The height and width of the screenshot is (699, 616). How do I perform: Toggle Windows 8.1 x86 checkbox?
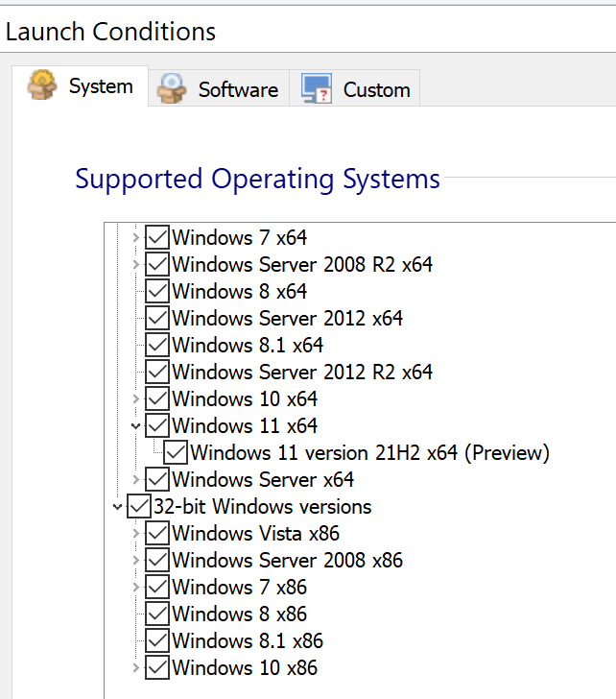pyautogui.click(x=156, y=641)
